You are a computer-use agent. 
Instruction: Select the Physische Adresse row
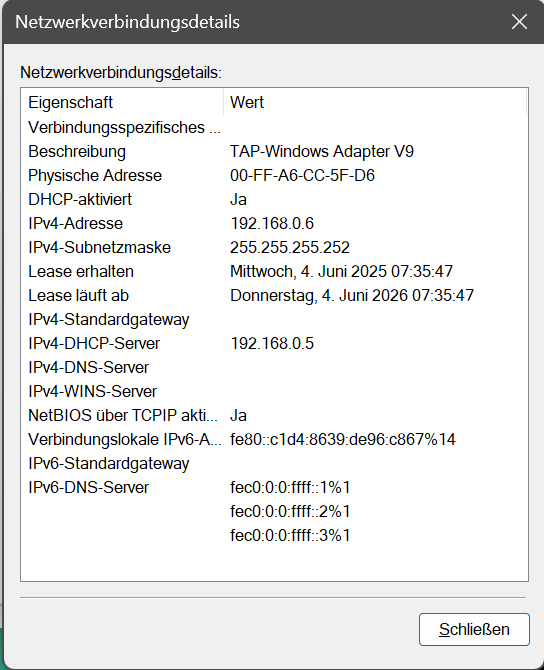274,176
